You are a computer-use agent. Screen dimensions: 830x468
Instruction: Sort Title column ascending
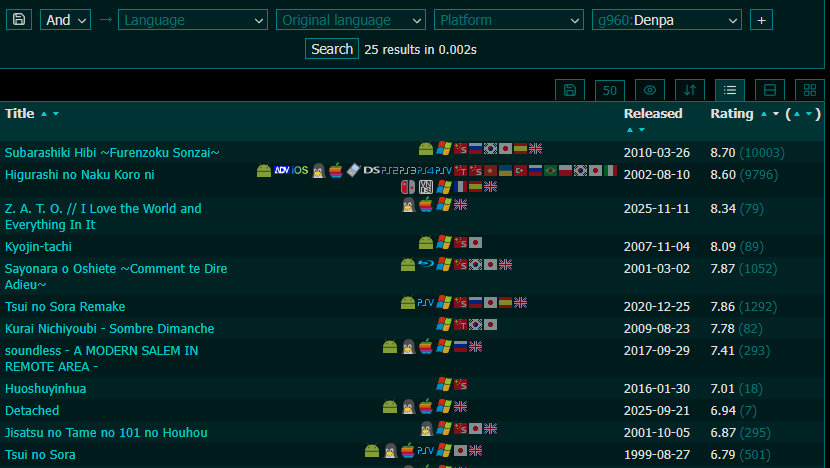tap(44, 114)
